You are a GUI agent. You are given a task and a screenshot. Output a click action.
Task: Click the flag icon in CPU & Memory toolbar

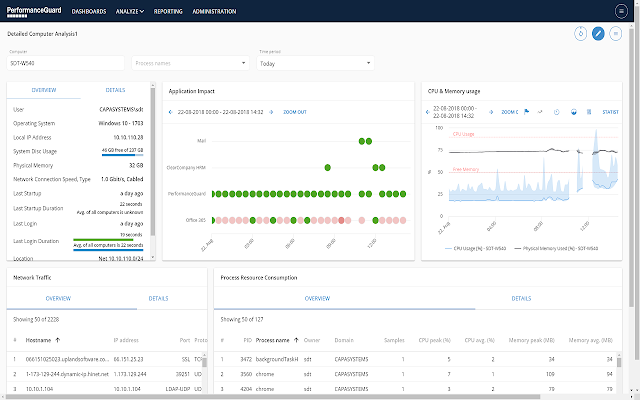(526, 112)
